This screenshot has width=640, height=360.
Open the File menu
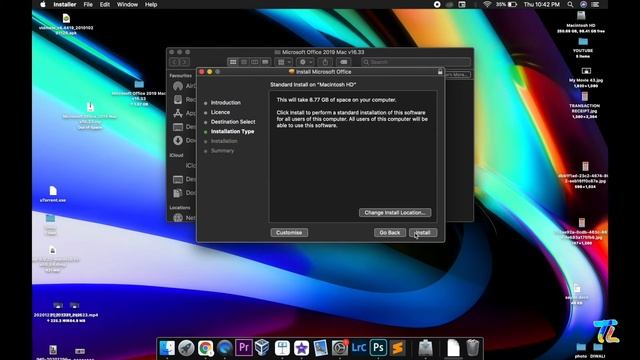(88, 4)
